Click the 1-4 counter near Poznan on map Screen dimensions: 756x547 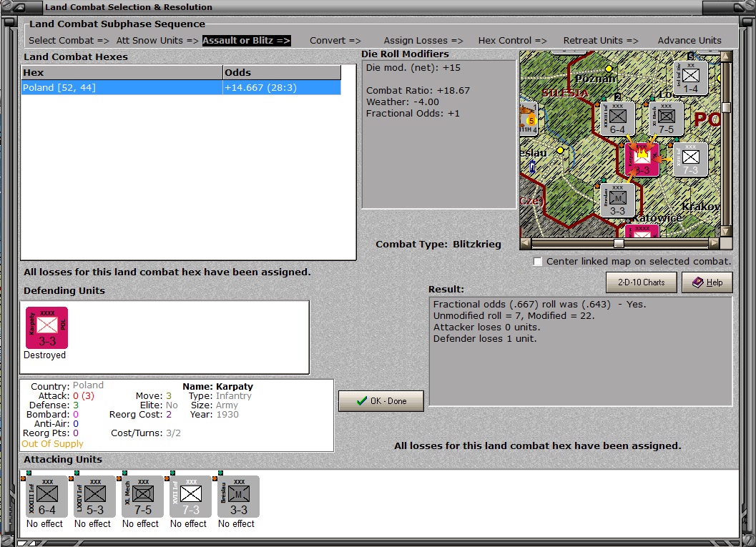click(690, 78)
